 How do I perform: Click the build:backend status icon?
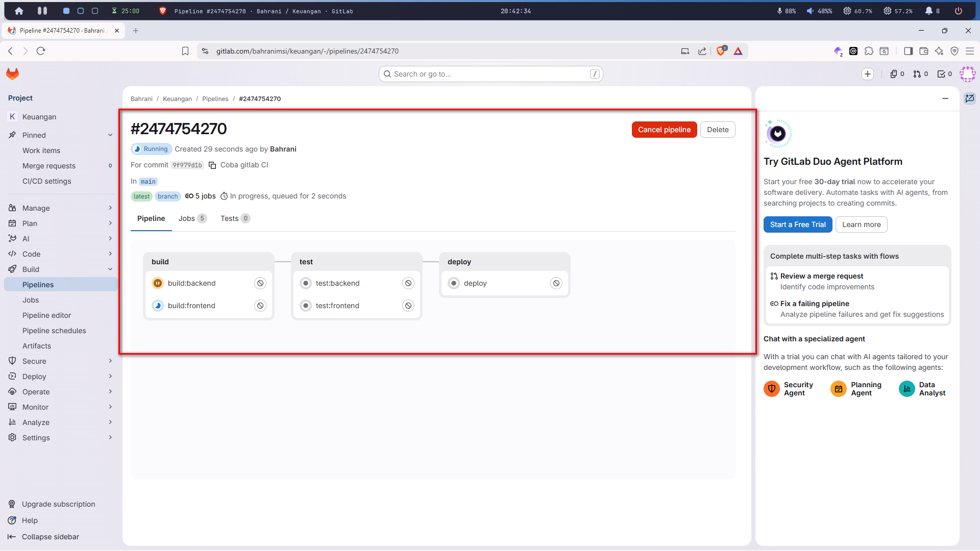click(158, 283)
